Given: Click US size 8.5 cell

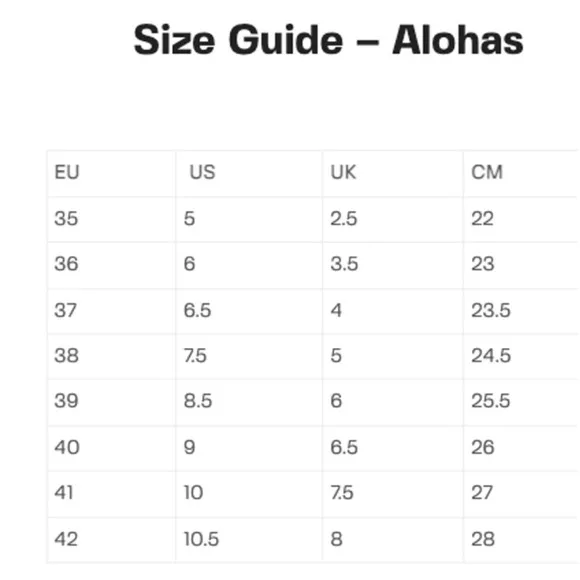Looking at the screenshot, I should [249, 402].
